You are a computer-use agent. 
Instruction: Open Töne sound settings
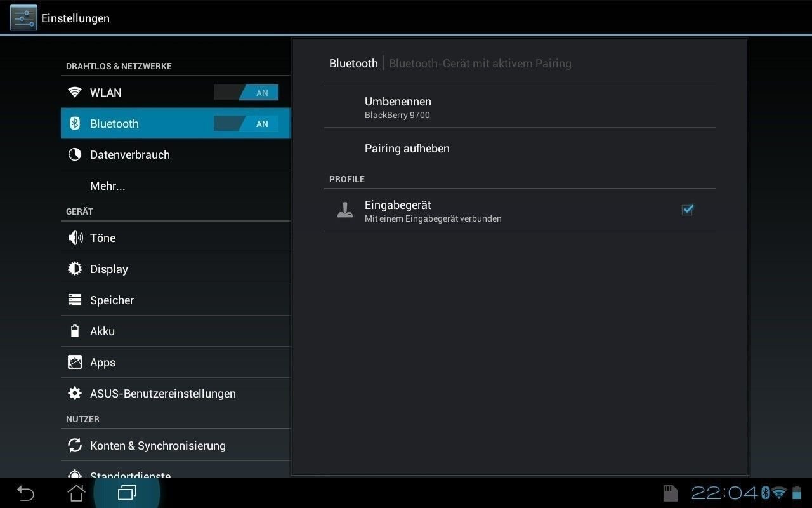click(176, 237)
